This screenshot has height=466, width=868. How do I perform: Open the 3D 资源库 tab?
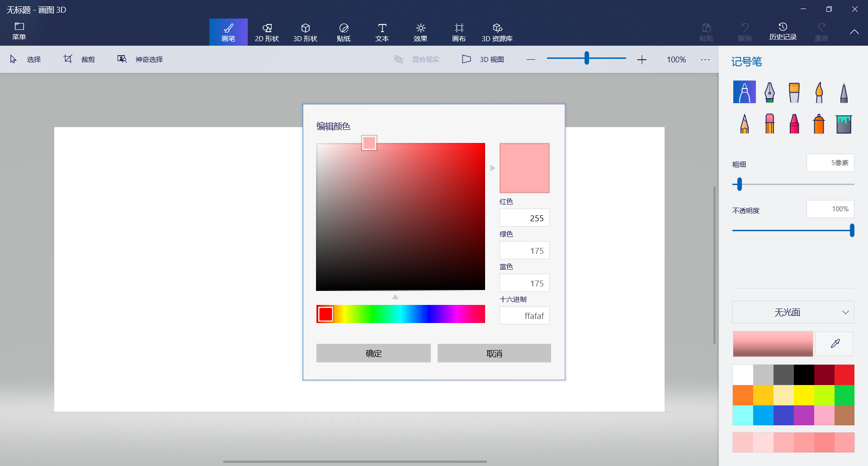click(497, 32)
